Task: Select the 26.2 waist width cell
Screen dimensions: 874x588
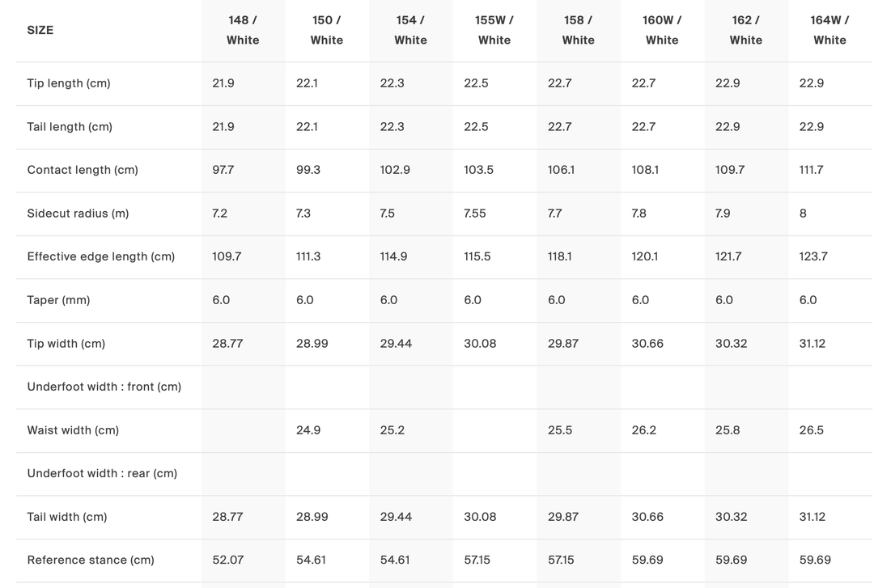Action: tap(644, 430)
